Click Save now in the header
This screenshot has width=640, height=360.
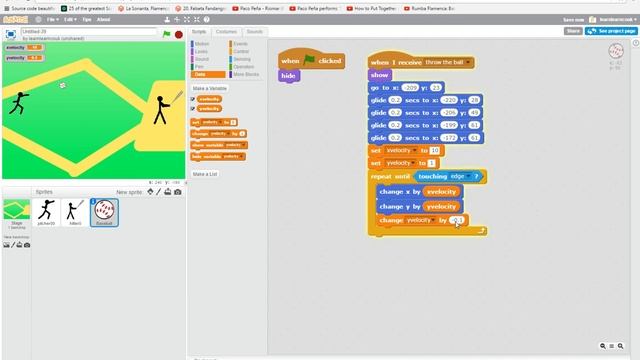click(573, 20)
